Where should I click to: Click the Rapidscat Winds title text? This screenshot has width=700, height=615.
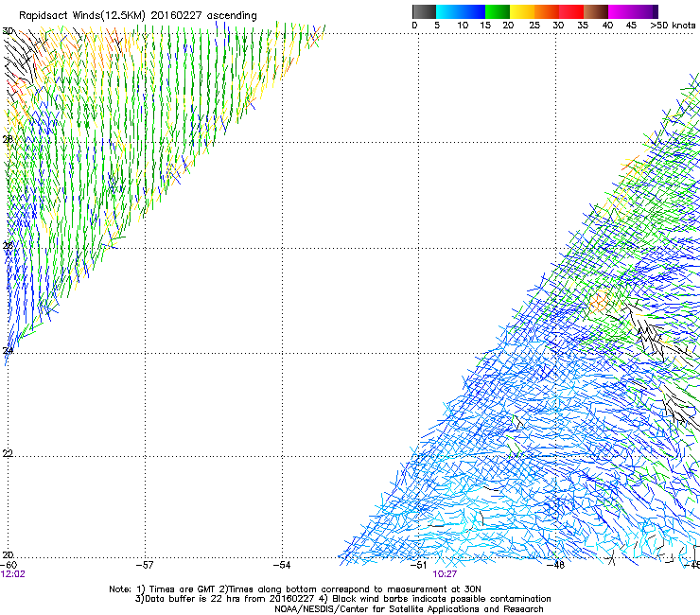coord(138,16)
